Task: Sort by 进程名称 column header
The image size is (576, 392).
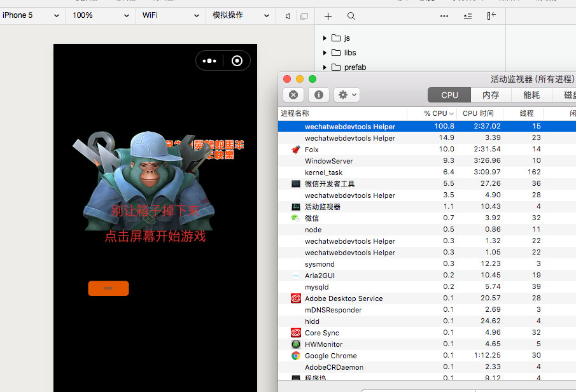Action: (342, 113)
